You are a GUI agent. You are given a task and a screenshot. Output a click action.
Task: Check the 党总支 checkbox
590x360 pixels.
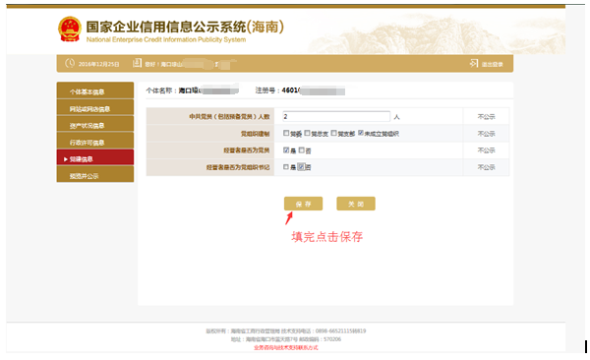coord(307,133)
